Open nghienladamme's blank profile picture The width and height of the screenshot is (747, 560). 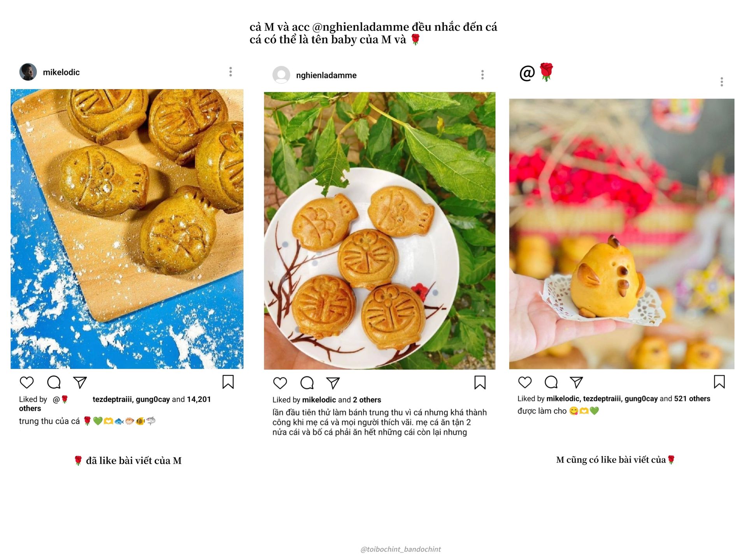pos(281,75)
